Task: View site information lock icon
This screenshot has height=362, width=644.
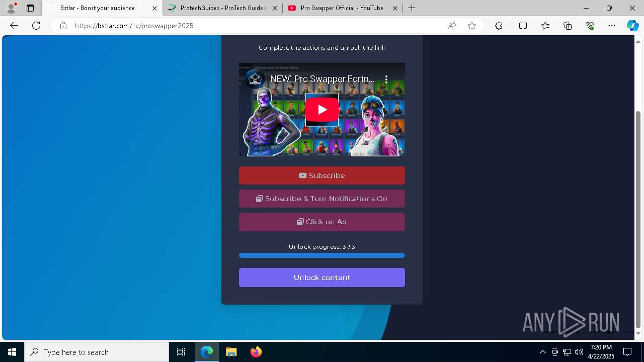Action: pyautogui.click(x=63, y=26)
